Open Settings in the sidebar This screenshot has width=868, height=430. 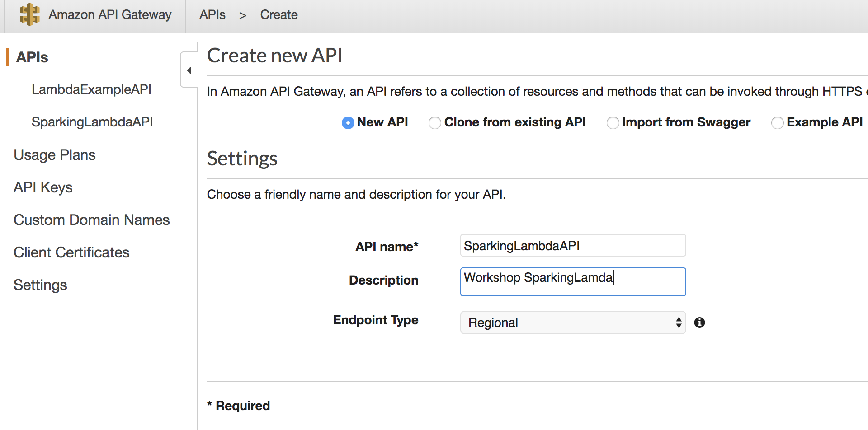point(40,285)
